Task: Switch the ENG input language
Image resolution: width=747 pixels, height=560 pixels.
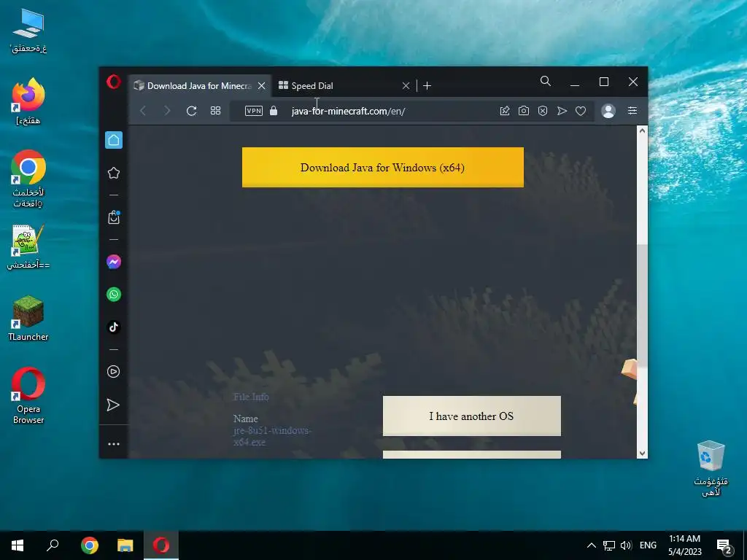Action: pos(648,545)
